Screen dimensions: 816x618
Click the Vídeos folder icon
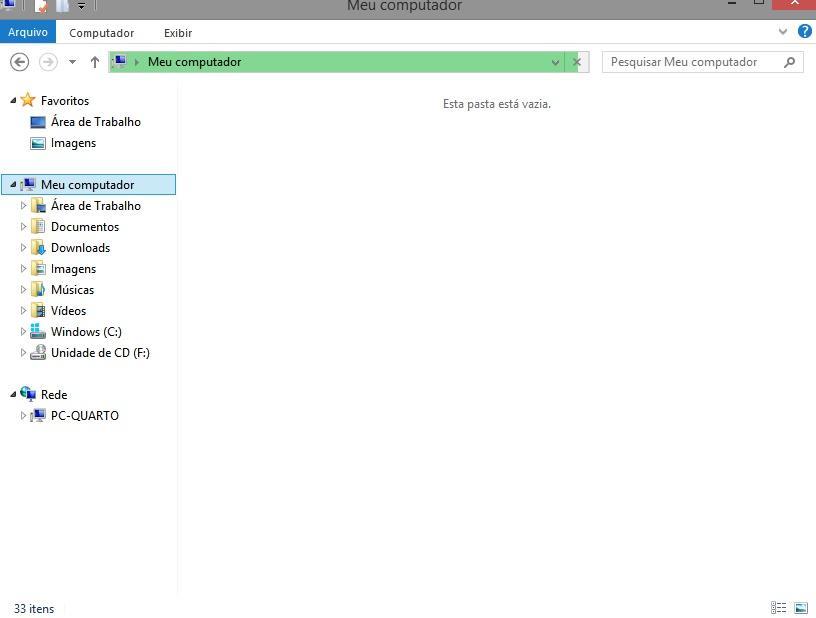(38, 311)
